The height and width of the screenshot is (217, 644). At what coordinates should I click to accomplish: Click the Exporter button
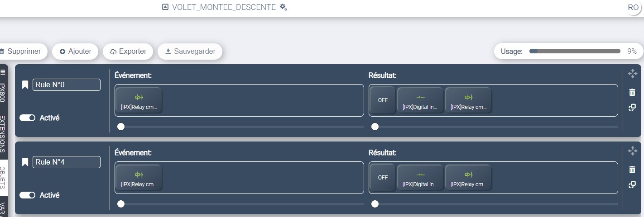point(128,52)
